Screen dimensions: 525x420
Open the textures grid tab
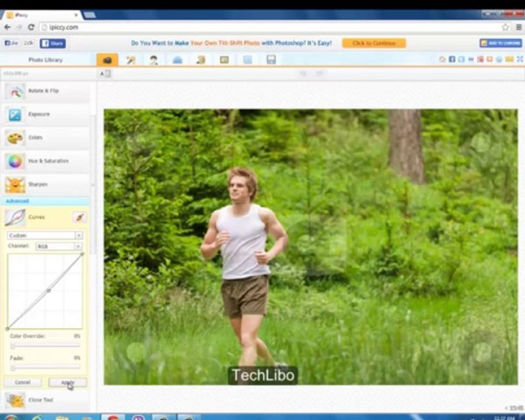[247, 60]
